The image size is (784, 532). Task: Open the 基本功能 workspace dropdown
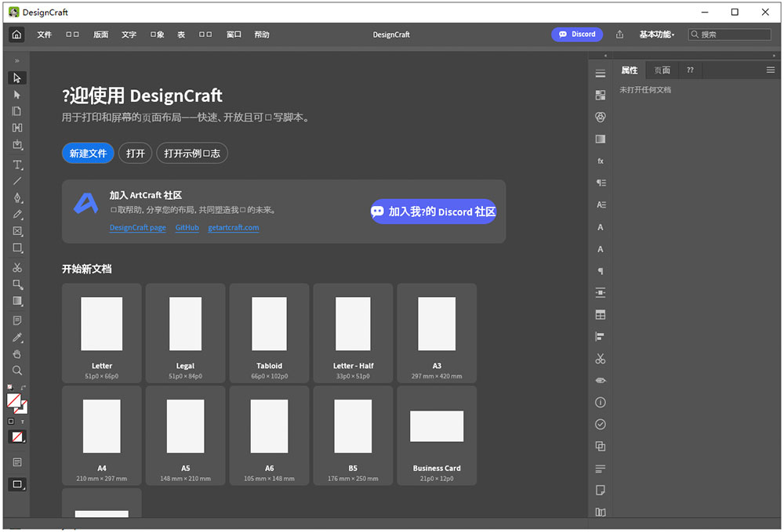(x=656, y=34)
